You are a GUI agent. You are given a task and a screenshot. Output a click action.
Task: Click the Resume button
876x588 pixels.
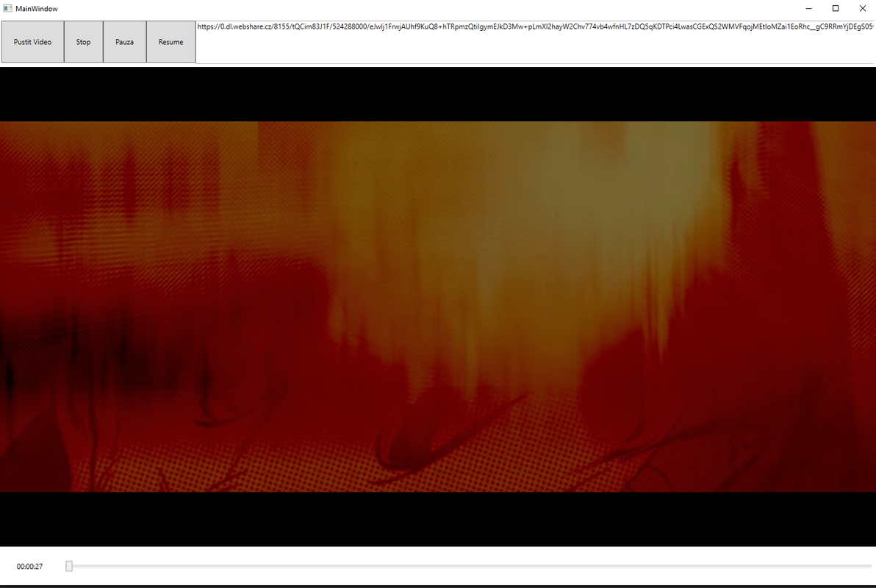click(170, 42)
